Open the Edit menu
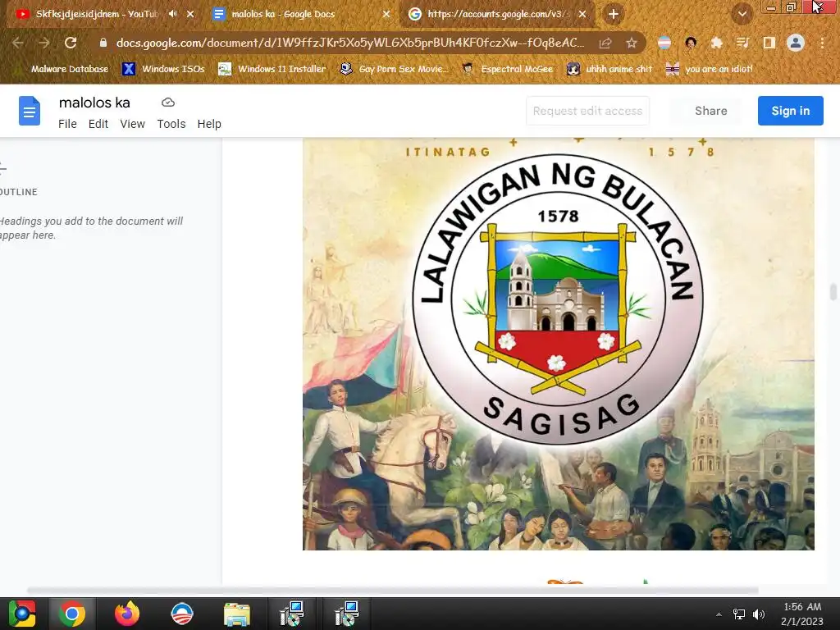This screenshot has width=840, height=630. point(98,124)
